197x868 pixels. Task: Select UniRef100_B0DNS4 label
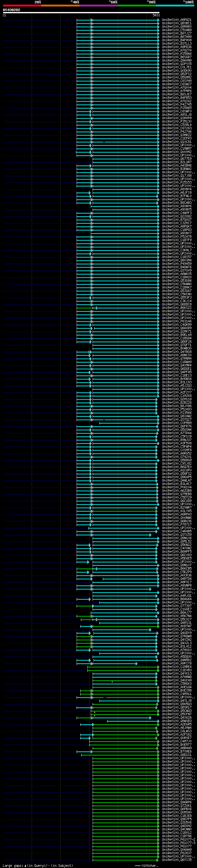tap(177, 379)
